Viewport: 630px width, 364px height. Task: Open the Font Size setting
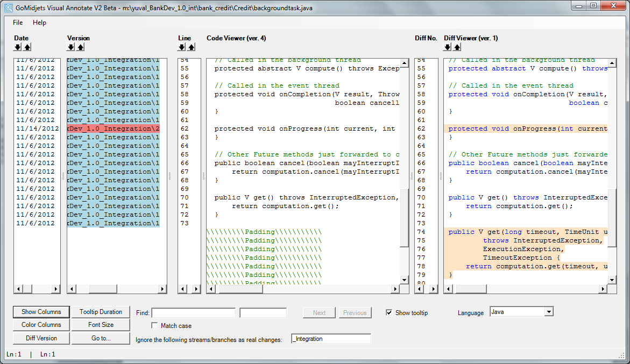tap(101, 325)
